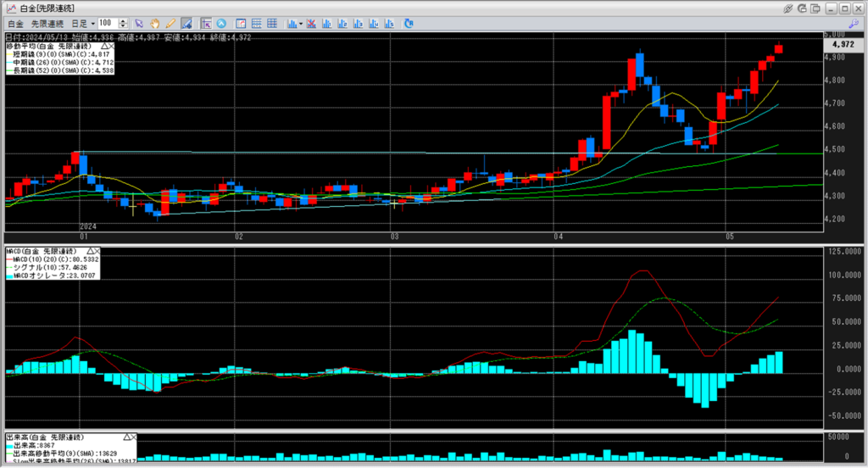The width and height of the screenshot is (868, 468).
Task: Choose the pencil drawing tool
Action: (x=170, y=23)
